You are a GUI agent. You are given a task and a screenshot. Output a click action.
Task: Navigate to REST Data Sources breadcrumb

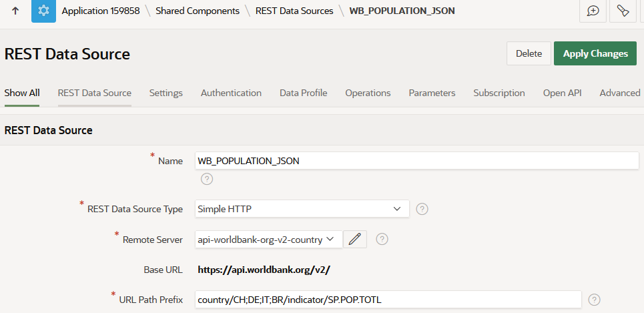[294, 11]
